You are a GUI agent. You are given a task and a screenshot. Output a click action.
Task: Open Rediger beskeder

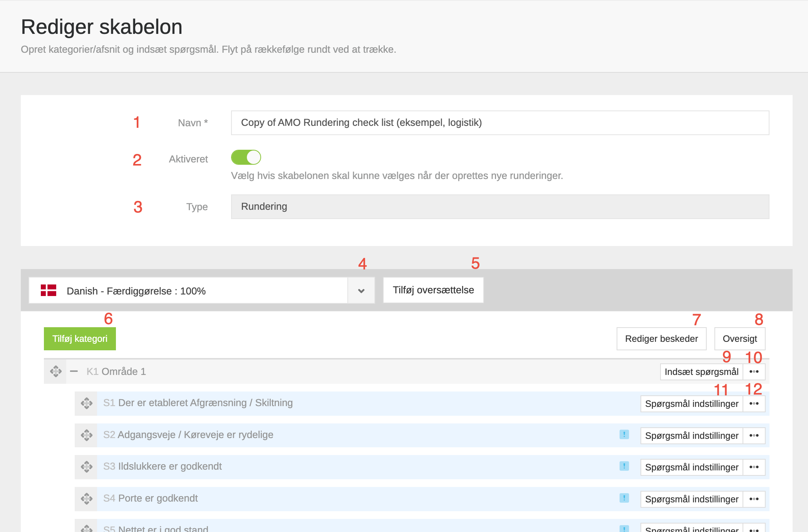click(x=661, y=339)
